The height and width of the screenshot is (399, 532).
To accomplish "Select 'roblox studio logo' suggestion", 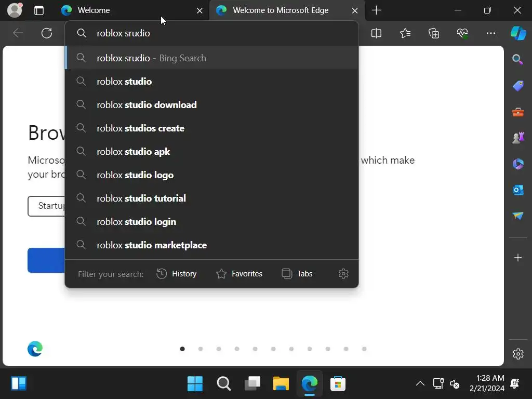I will [212, 175].
